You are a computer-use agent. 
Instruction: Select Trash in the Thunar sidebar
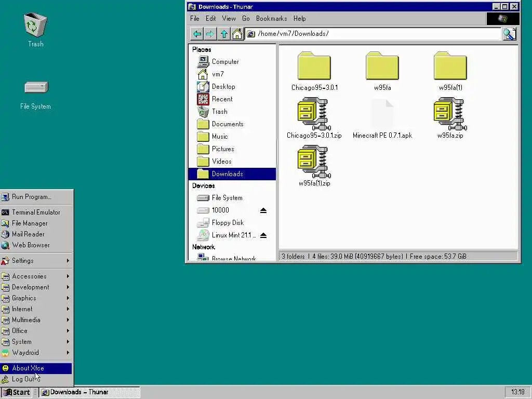click(232, 112)
